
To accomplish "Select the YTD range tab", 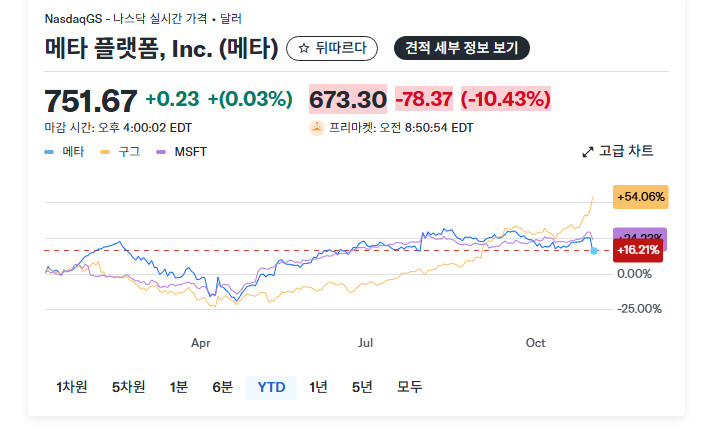I will point(271,387).
